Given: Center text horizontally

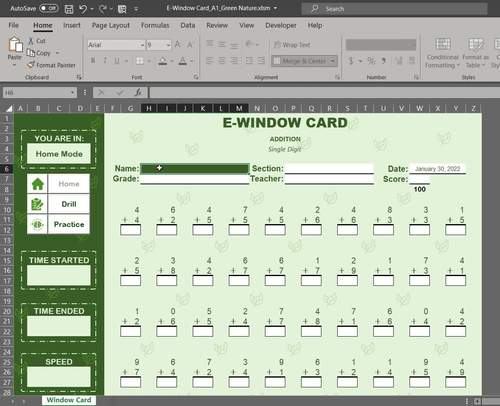Looking at the screenshot, I should (x=222, y=61).
